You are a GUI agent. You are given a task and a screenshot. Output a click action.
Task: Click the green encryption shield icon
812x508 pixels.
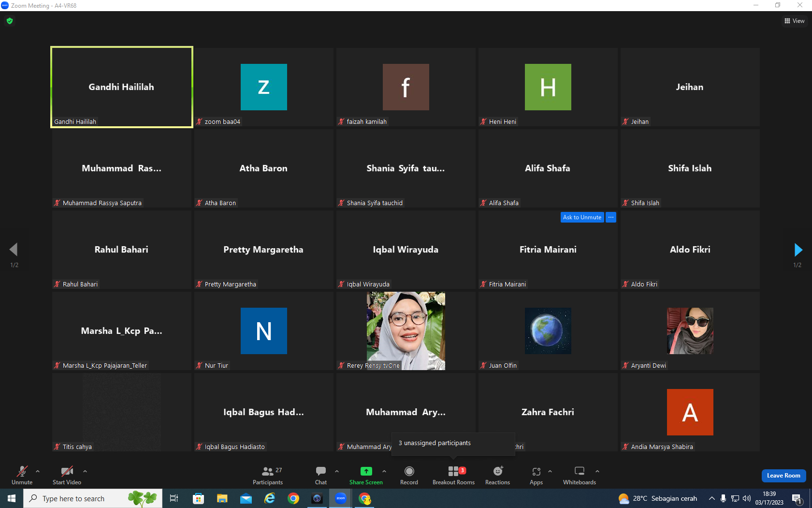click(10, 21)
